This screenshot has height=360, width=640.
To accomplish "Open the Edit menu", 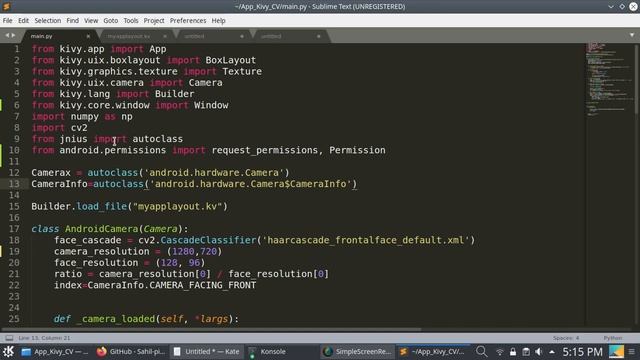I will click(x=23, y=20).
